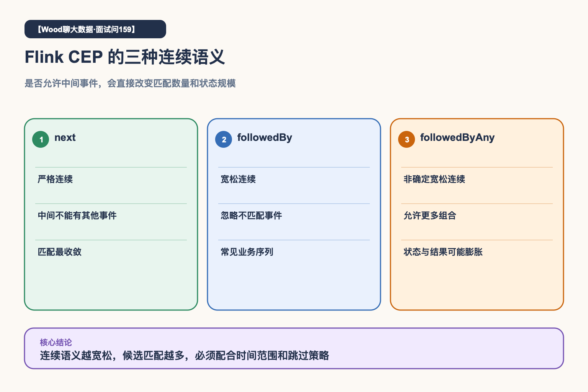The image size is (588, 392).
Task: Click the green number 1 badge
Action: pyautogui.click(x=41, y=139)
